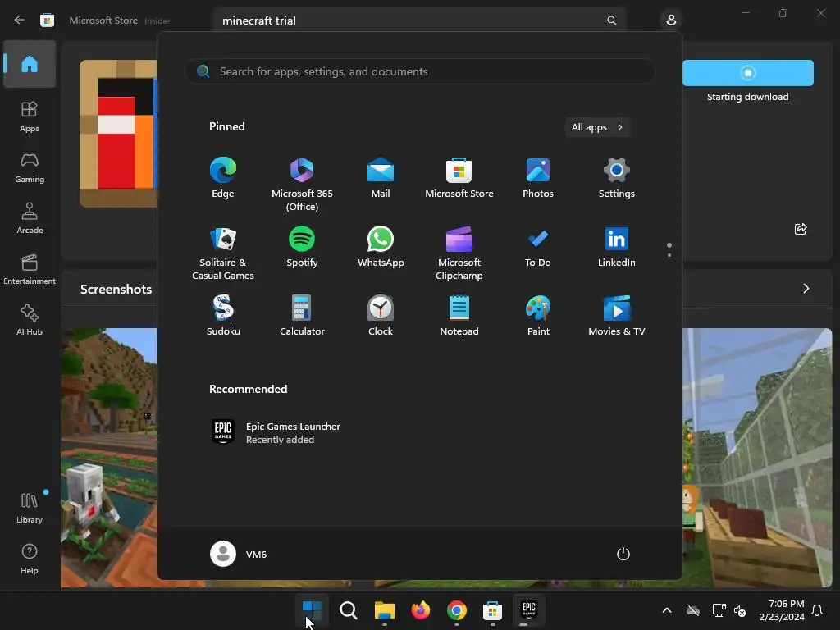Stop the download in progress button
The height and width of the screenshot is (630, 840).
point(748,72)
